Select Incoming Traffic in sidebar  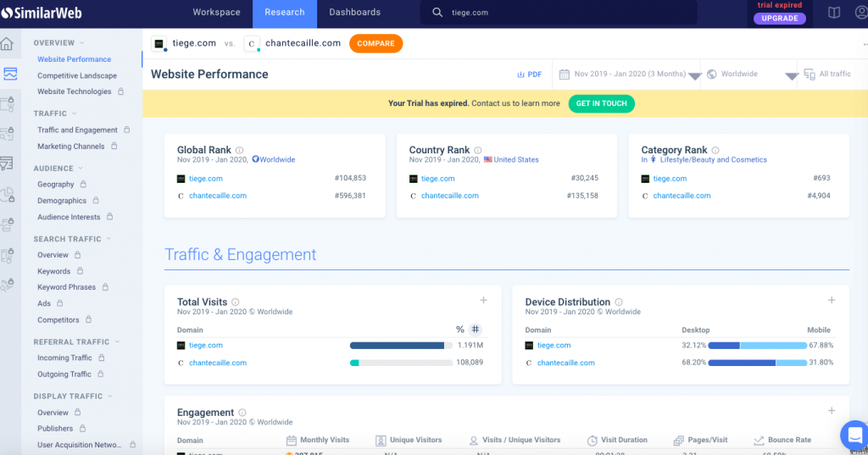(64, 358)
